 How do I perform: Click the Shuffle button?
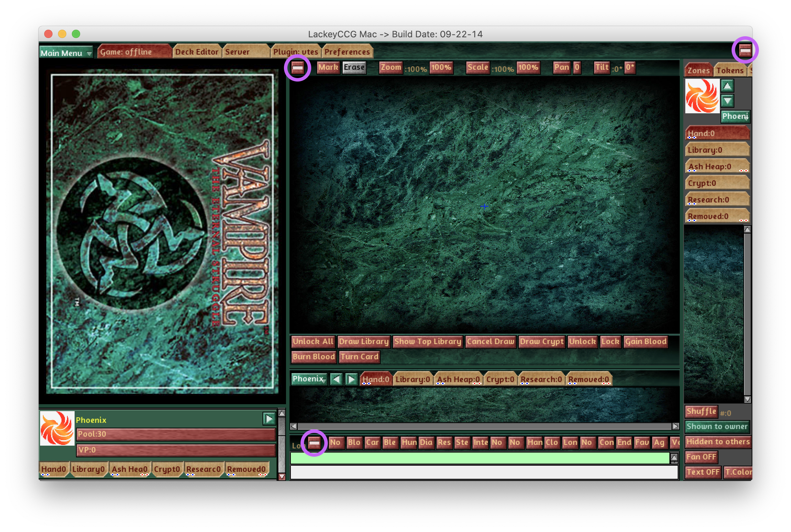pyautogui.click(x=701, y=411)
